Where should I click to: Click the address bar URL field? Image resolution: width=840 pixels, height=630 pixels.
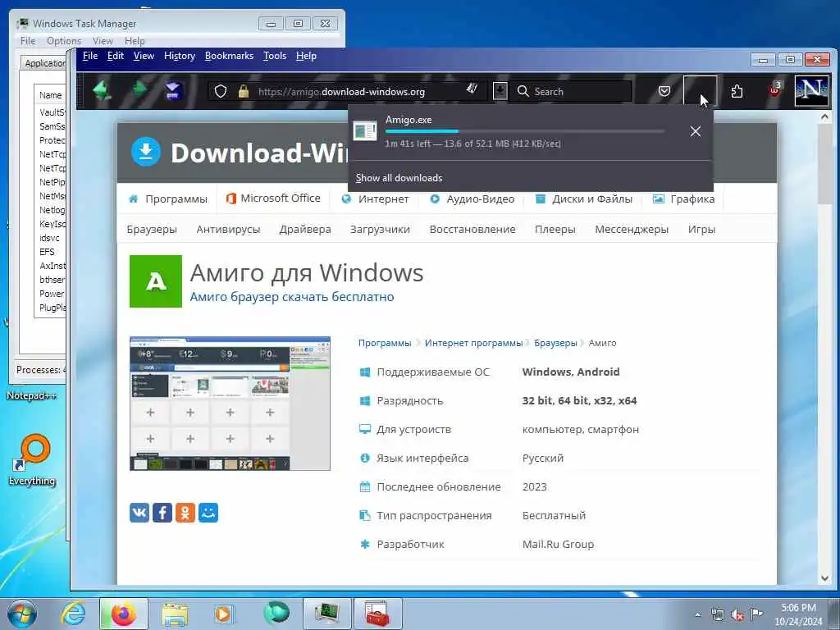click(x=348, y=92)
